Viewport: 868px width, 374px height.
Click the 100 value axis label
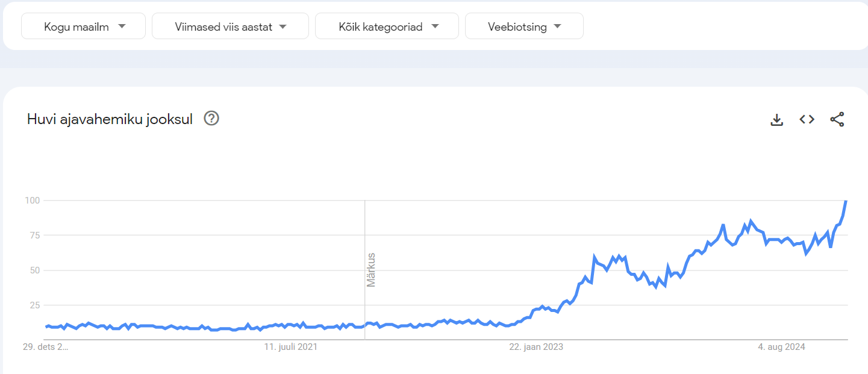[x=31, y=200]
